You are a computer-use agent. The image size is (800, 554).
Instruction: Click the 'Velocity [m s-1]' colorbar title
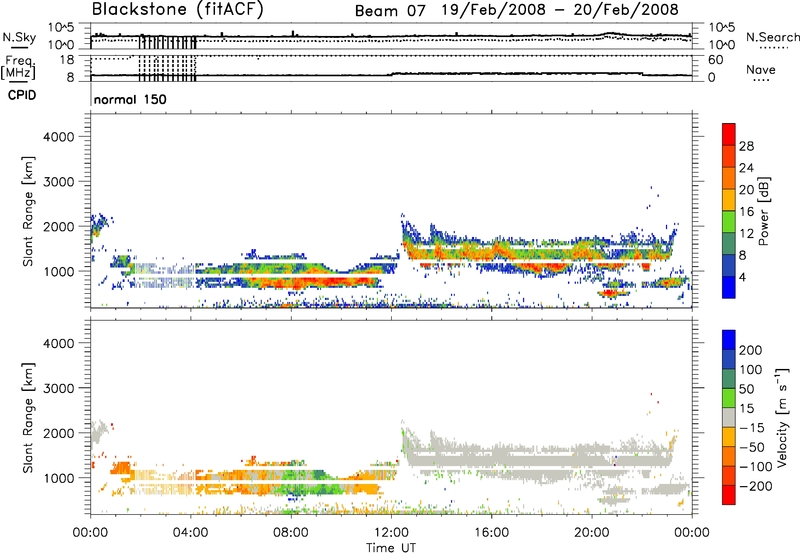click(781, 417)
